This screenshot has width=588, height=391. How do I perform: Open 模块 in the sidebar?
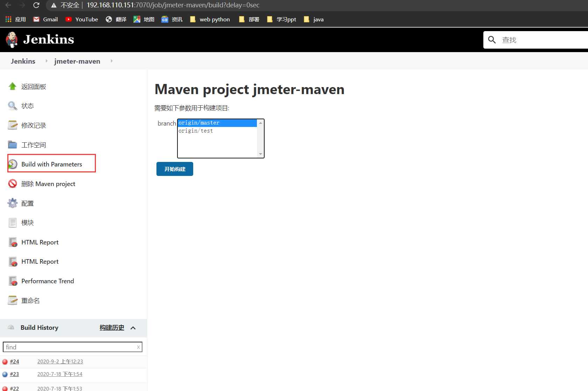click(x=28, y=222)
